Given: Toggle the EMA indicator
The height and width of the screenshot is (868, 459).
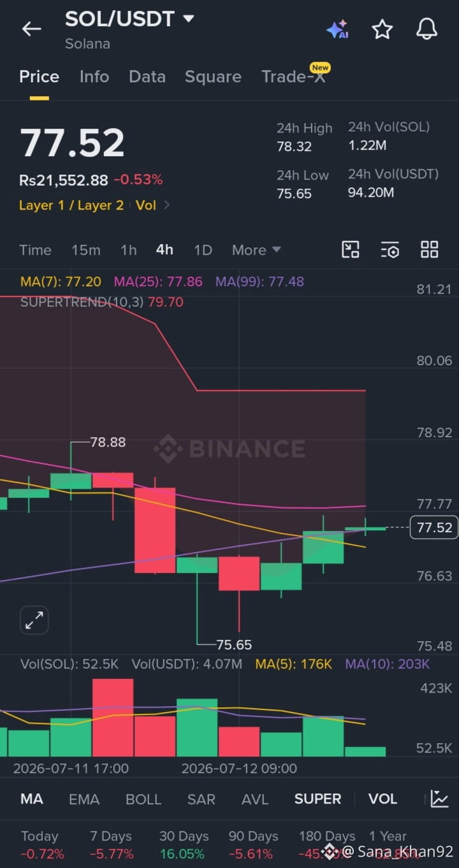Looking at the screenshot, I should tap(84, 799).
